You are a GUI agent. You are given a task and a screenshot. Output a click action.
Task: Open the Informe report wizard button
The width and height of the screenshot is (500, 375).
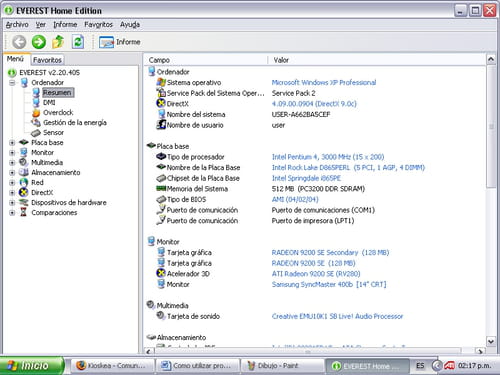point(120,42)
